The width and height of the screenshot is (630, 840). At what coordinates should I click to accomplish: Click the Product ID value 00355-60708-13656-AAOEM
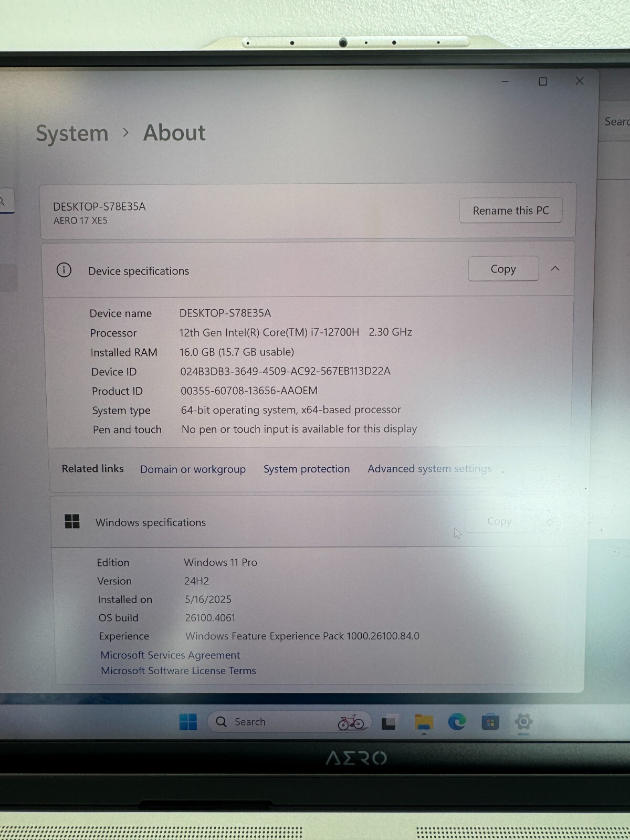pos(249,391)
